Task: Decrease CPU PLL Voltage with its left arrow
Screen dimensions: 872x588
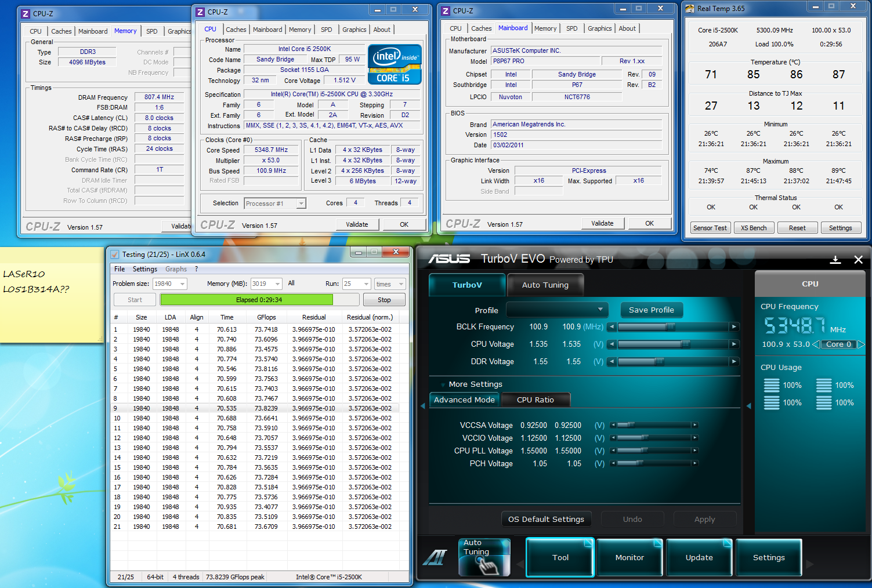Action: [x=613, y=451]
